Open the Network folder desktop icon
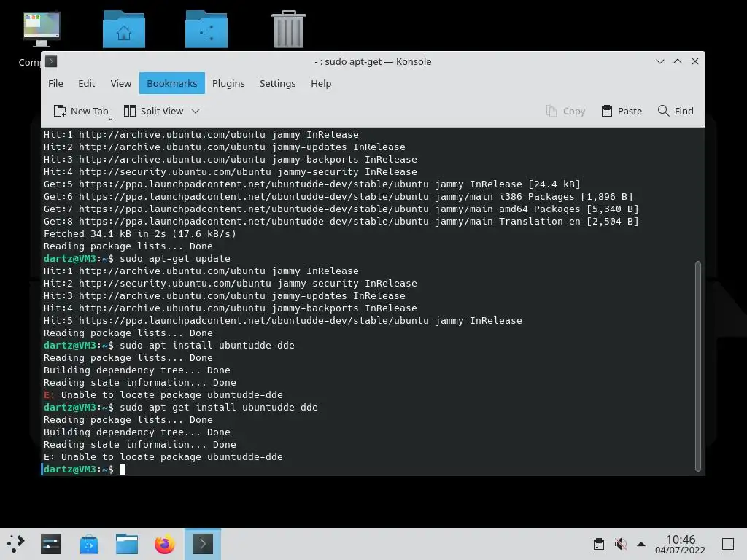The width and height of the screenshot is (747, 560). [206, 29]
